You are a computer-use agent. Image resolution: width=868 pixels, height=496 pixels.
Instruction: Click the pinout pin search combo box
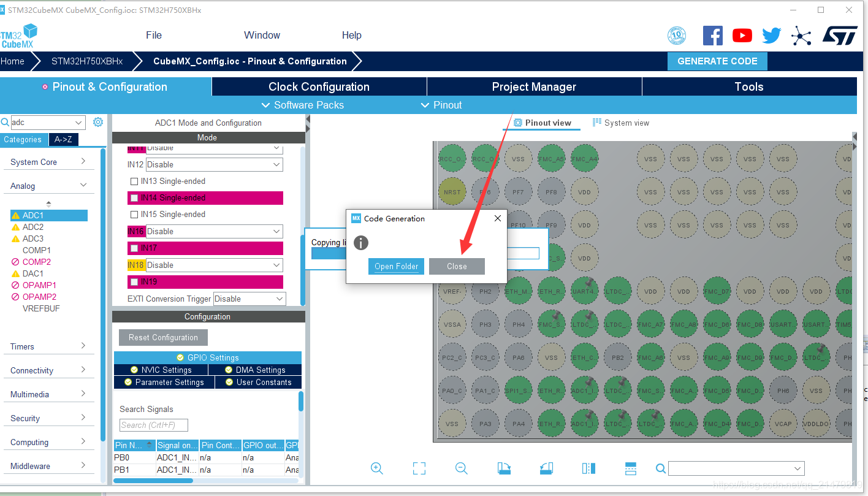736,468
